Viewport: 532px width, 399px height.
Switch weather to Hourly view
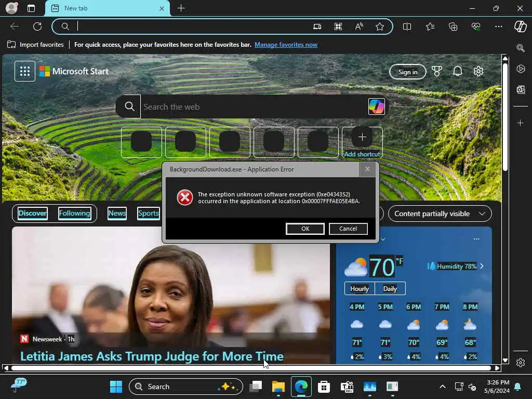360,289
